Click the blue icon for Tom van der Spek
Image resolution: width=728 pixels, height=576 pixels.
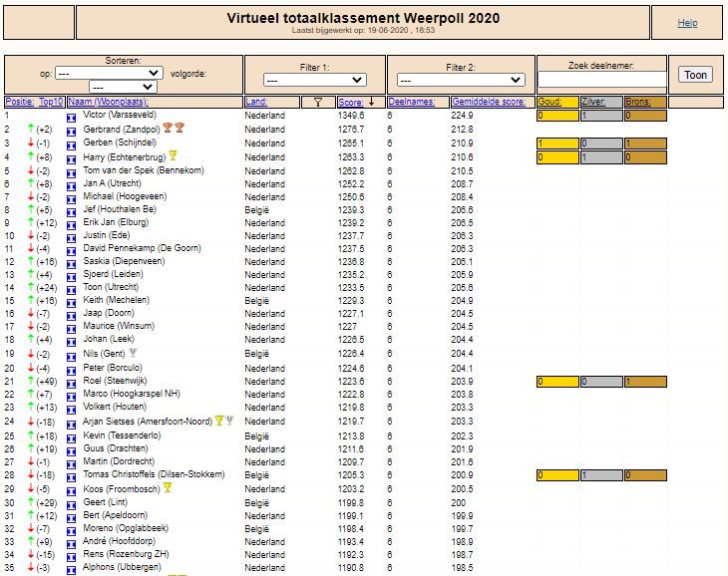(71, 173)
